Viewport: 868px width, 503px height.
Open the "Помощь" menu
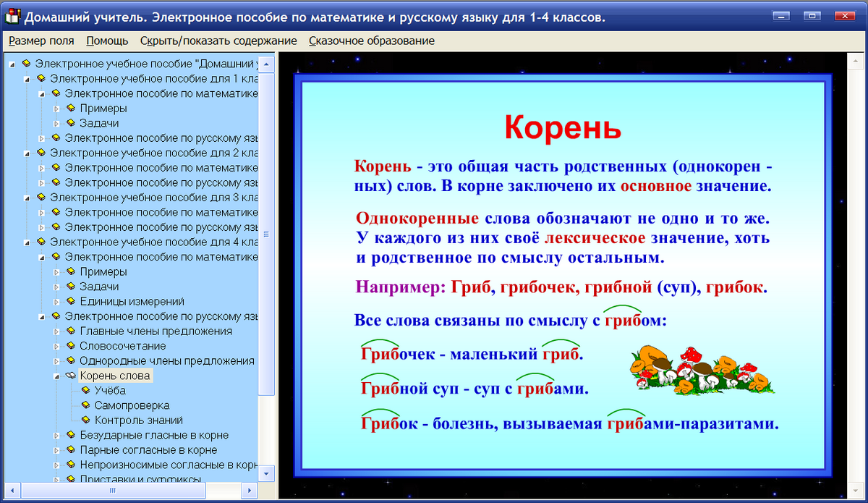click(106, 41)
